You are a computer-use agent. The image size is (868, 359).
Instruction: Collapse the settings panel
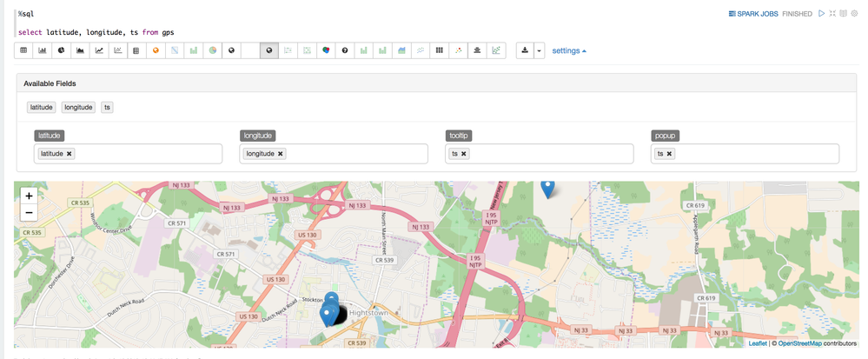click(569, 50)
